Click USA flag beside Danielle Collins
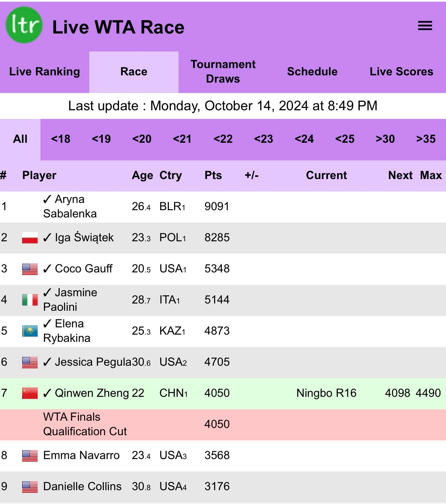This screenshot has width=446, height=504. (30, 487)
